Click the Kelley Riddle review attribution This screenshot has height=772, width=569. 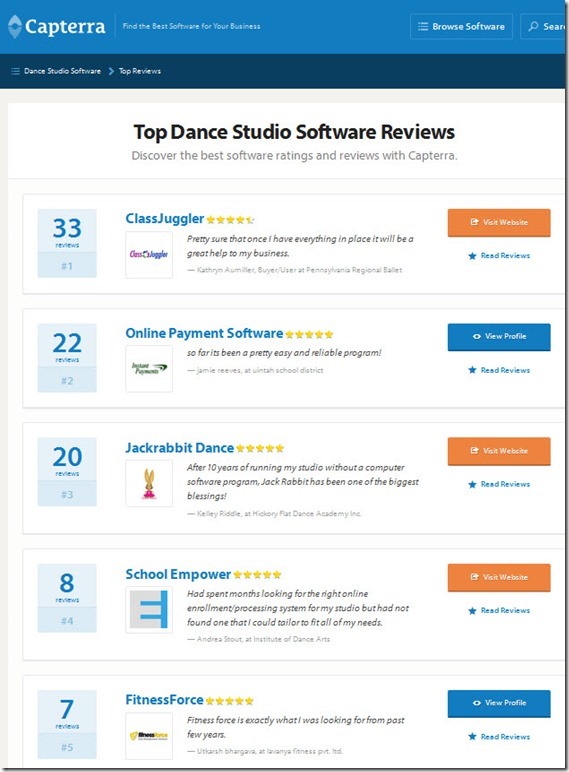pyautogui.click(x=274, y=514)
